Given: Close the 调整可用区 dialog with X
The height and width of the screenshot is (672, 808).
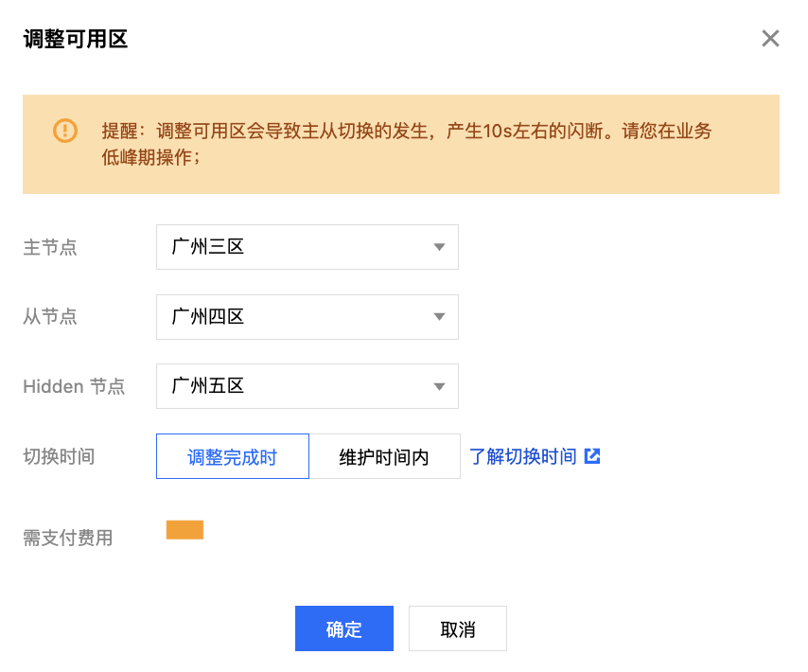Looking at the screenshot, I should [770, 38].
